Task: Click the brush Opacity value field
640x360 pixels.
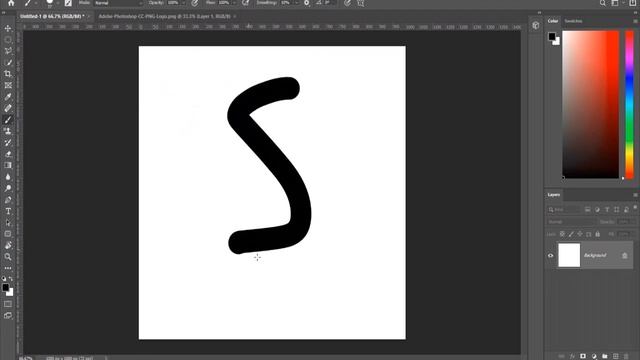Action: pos(174,3)
